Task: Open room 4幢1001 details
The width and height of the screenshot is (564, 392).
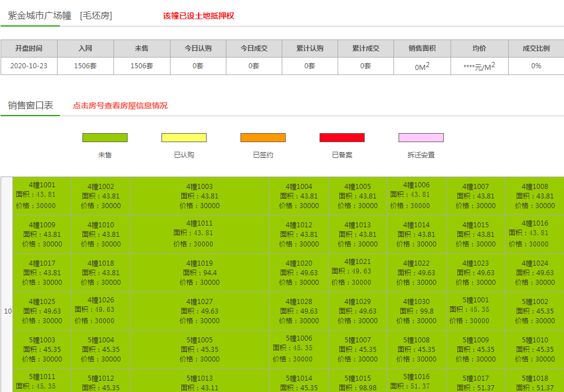Action: 42,185
